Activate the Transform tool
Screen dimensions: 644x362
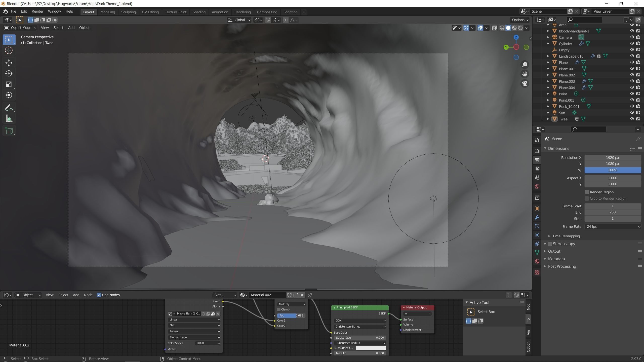click(9, 95)
